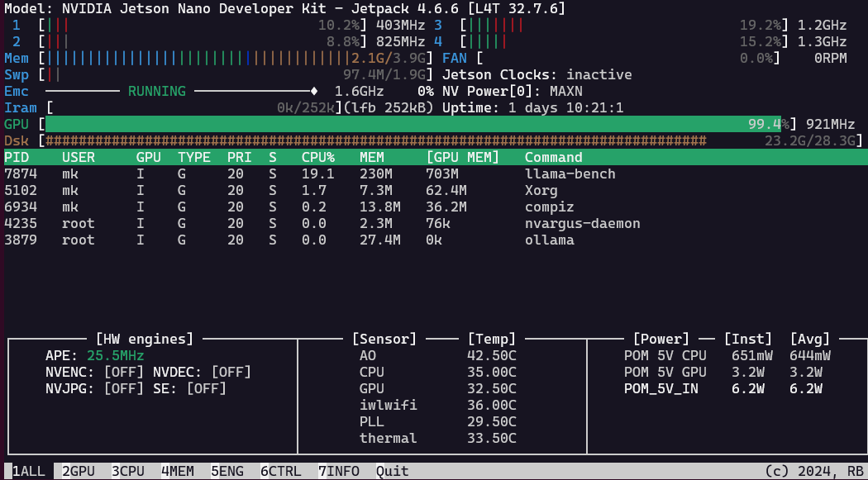Click the TYPE column header

[194, 157]
